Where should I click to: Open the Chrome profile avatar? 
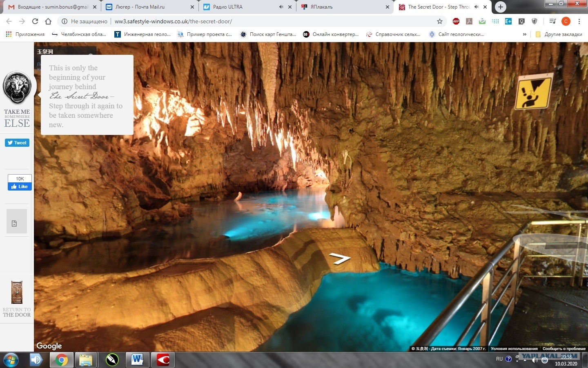(566, 21)
